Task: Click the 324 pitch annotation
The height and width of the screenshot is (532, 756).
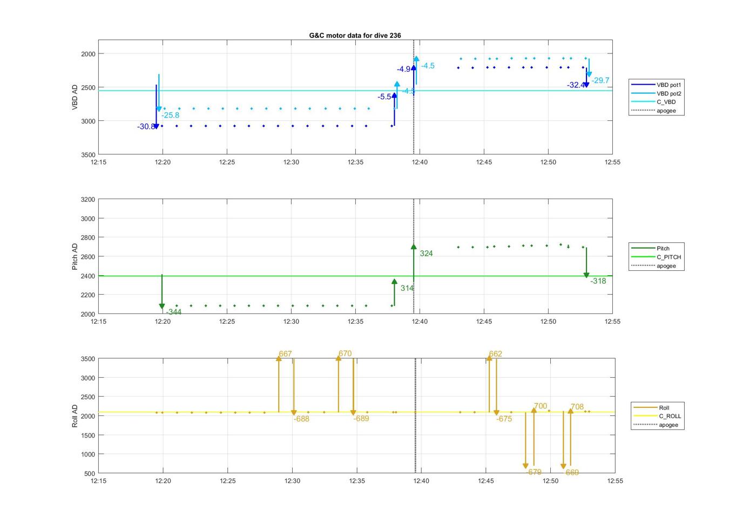Action: [x=426, y=254]
